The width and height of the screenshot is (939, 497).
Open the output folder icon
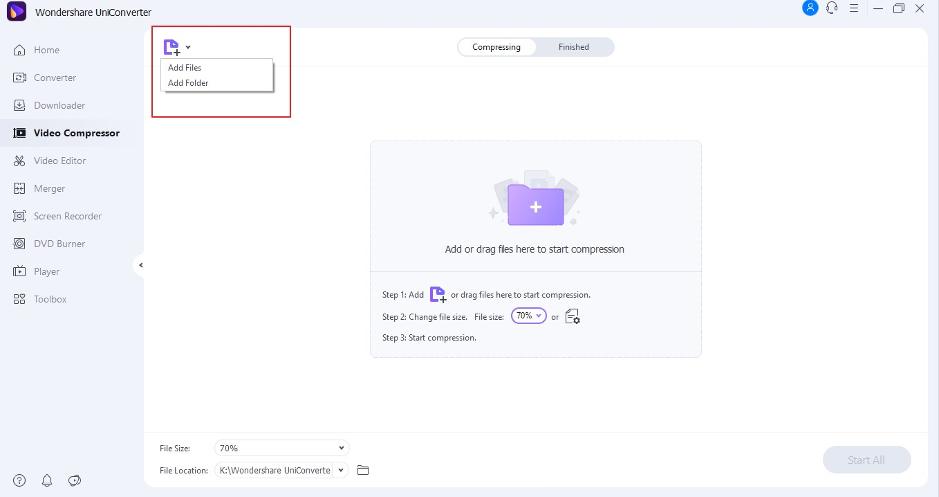coord(363,471)
